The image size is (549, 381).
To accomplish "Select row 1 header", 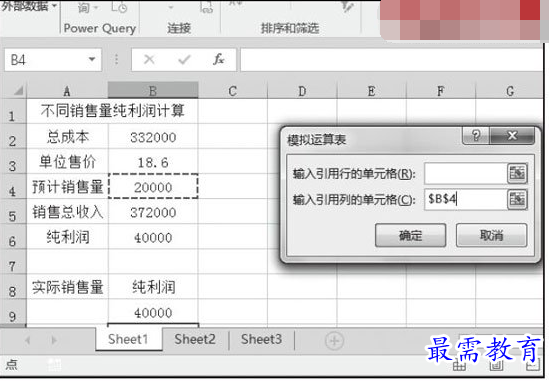I will tap(13, 111).
